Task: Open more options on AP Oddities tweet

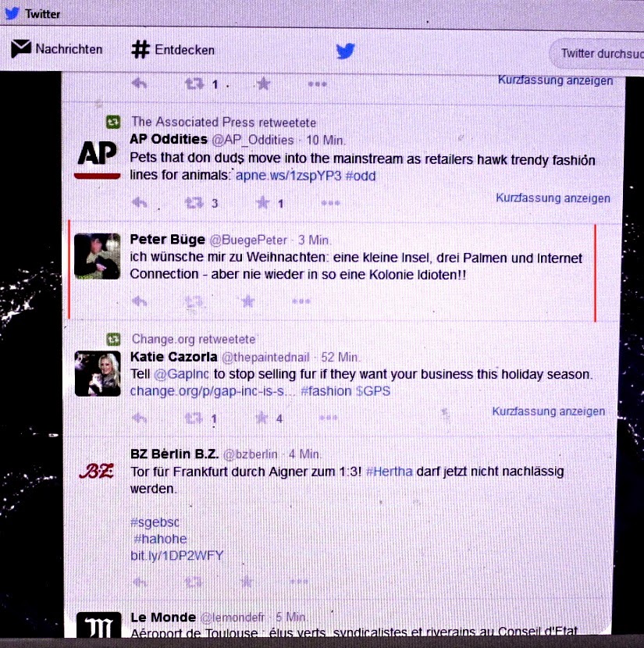Action: pyautogui.click(x=330, y=203)
